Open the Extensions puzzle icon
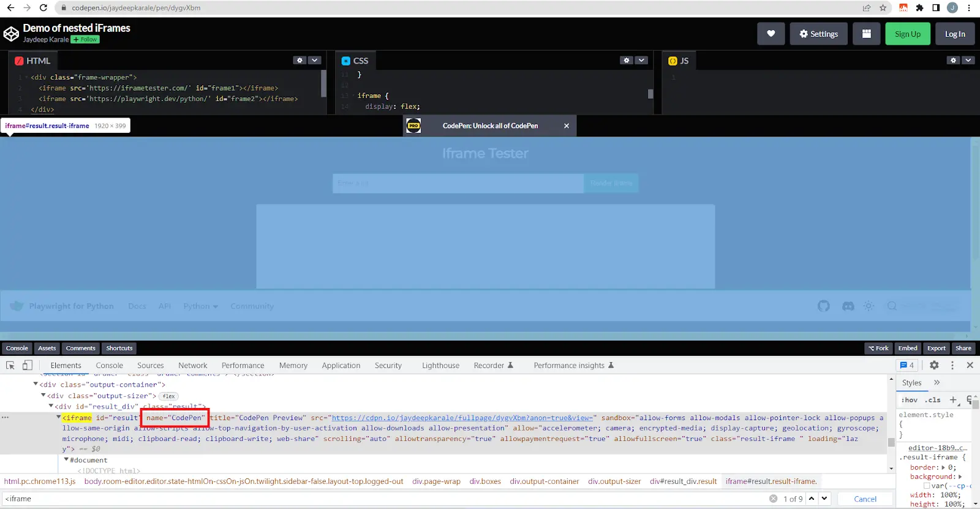Screen dimensions: 980x509 tap(919, 8)
